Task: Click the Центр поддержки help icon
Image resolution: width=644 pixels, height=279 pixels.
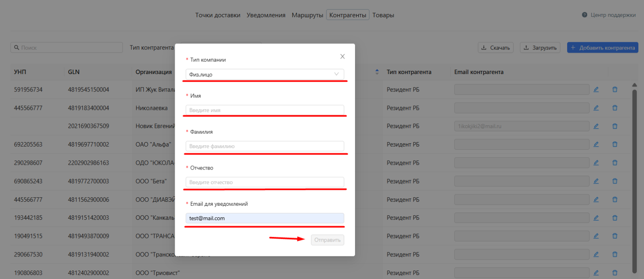Action: pos(584,15)
